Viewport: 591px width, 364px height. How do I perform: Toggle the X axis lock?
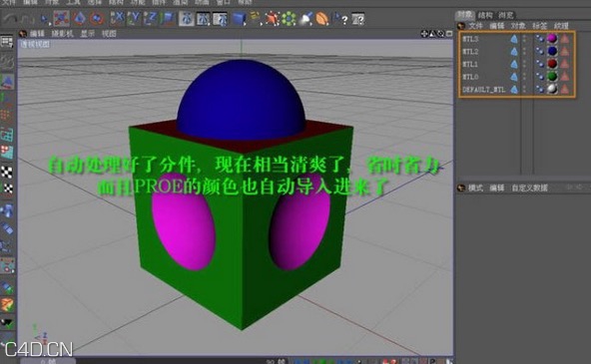(x=117, y=18)
